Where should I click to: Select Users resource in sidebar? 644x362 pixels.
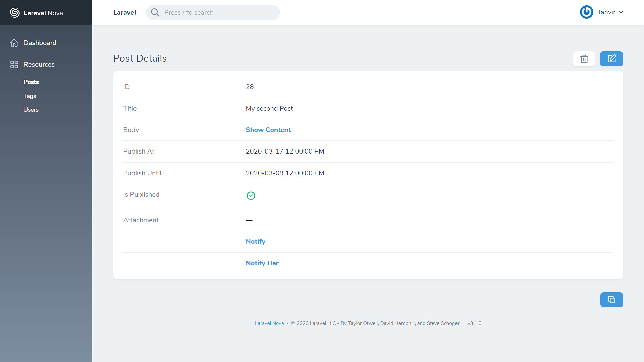click(x=31, y=109)
